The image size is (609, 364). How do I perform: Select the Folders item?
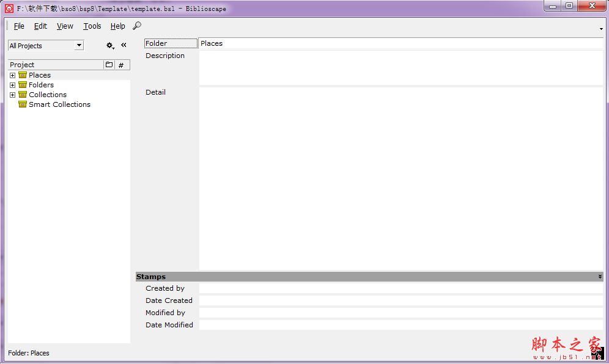pyautogui.click(x=41, y=85)
